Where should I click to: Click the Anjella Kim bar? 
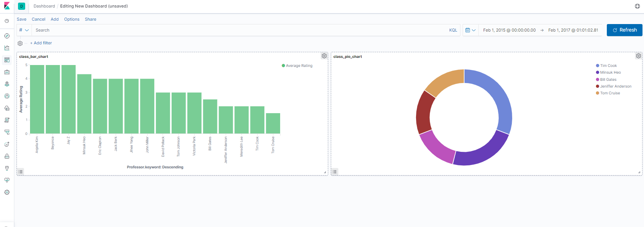[x=37, y=99]
